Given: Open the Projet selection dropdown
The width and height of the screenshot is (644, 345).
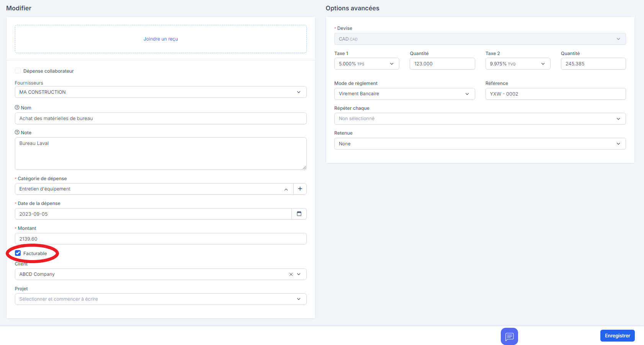Looking at the screenshot, I should coord(161,299).
